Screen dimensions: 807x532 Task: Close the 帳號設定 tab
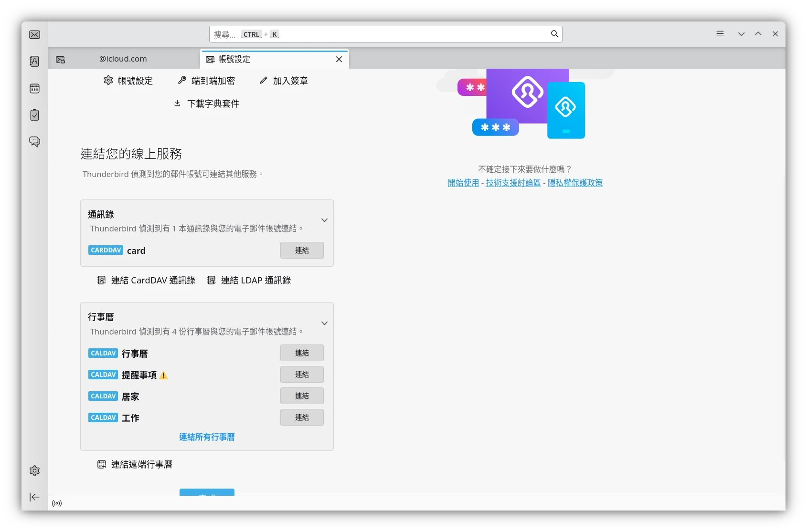point(339,59)
